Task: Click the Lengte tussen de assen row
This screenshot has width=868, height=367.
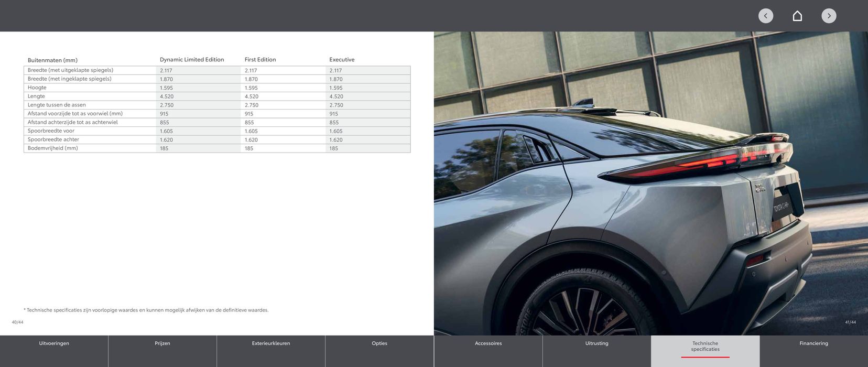Action: pos(57,105)
